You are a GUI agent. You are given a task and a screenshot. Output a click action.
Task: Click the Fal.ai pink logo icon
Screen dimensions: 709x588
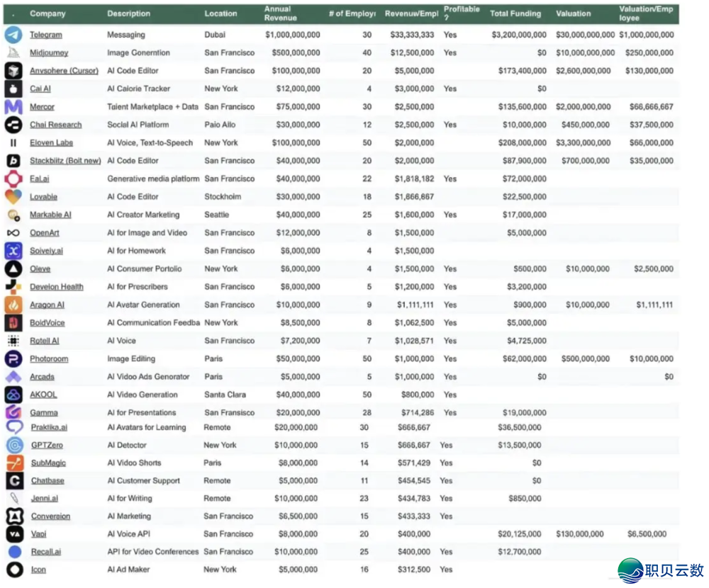[x=13, y=179]
